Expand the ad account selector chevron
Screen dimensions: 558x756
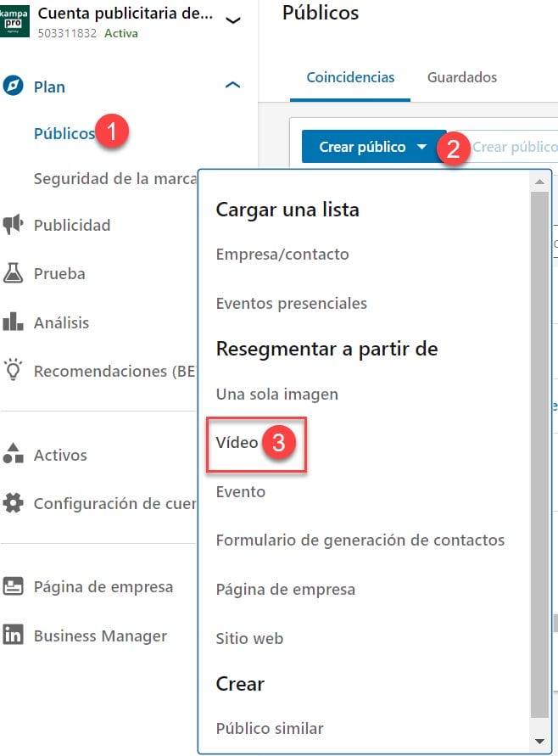click(x=233, y=20)
